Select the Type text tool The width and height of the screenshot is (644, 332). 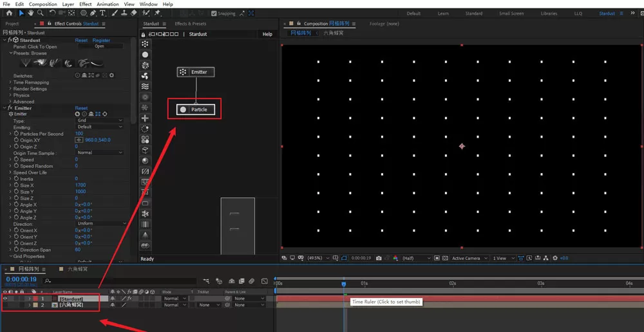102,13
